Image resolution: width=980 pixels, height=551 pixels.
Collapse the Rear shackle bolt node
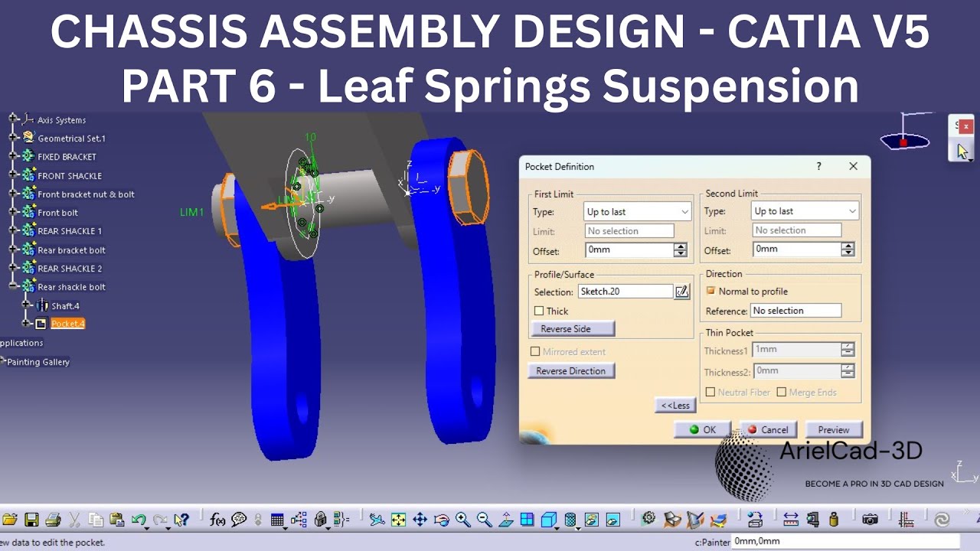point(12,286)
